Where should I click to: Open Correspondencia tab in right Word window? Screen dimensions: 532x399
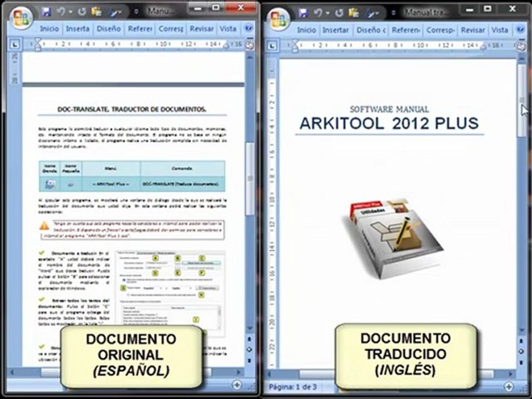(x=441, y=30)
